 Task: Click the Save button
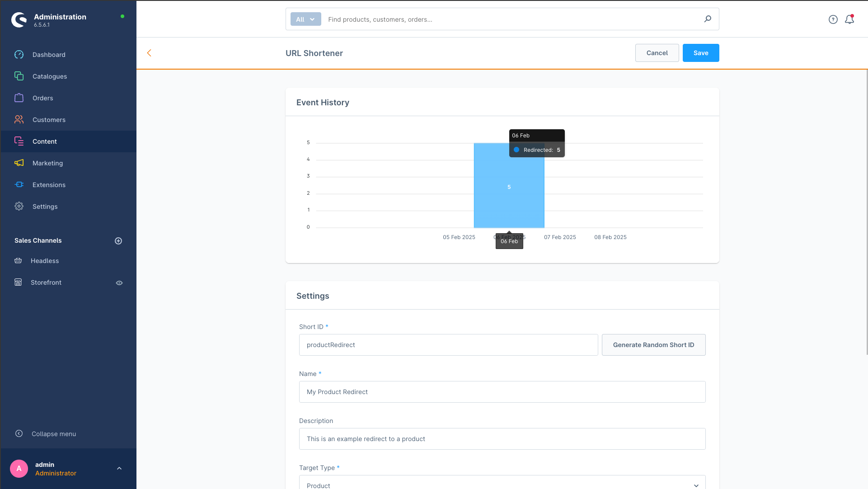pos(701,53)
